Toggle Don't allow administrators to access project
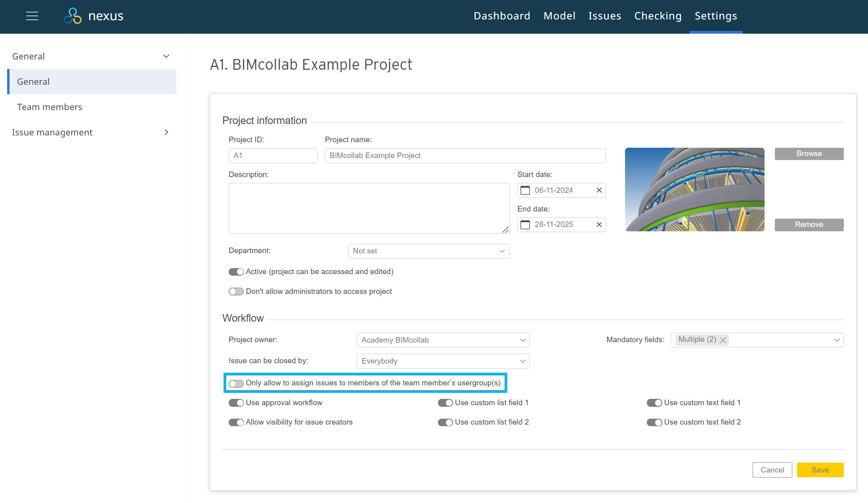This screenshot has width=868, height=503. [x=236, y=292]
